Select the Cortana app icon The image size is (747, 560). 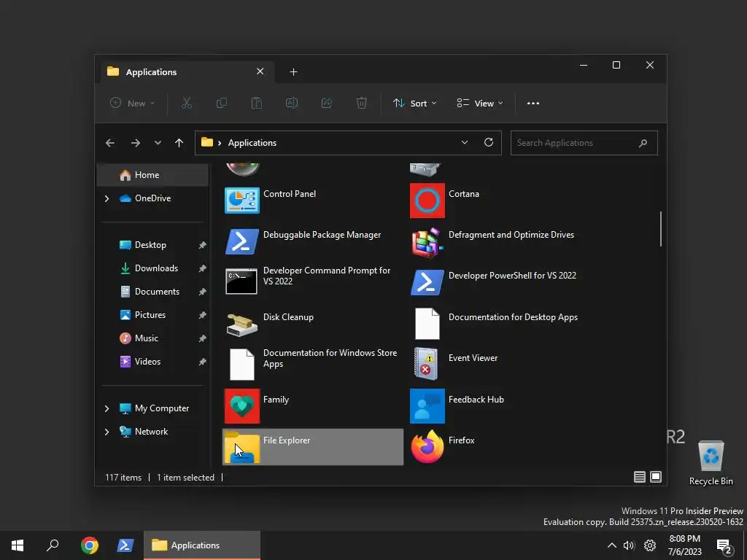coord(427,201)
